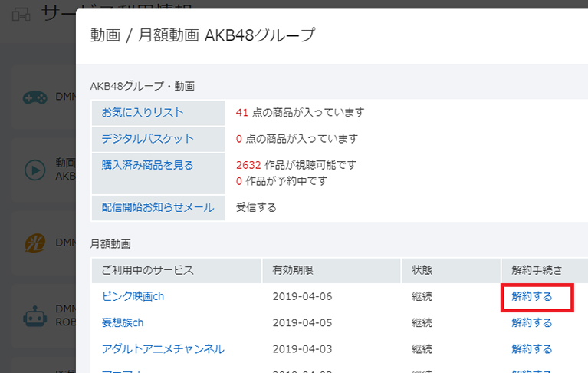The width and height of the screenshot is (588, 373).
Task: Click 0 作品が予約中です text
Action: [281, 181]
